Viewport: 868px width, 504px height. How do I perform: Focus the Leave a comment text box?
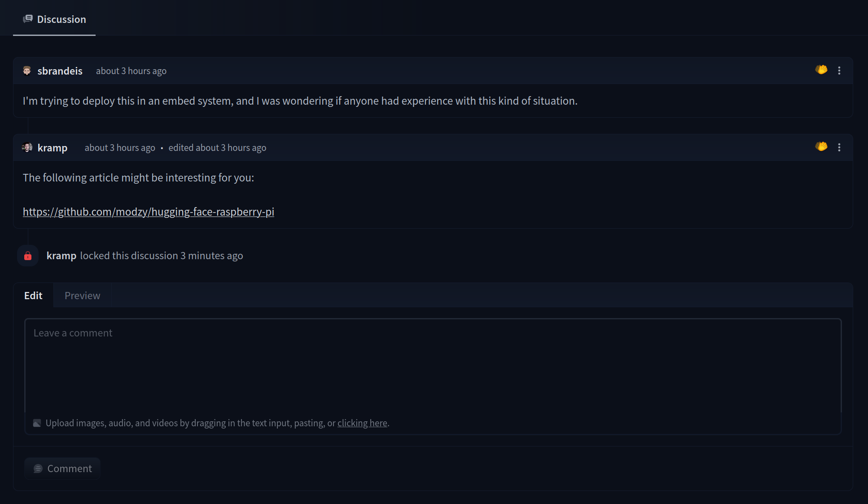(433, 365)
